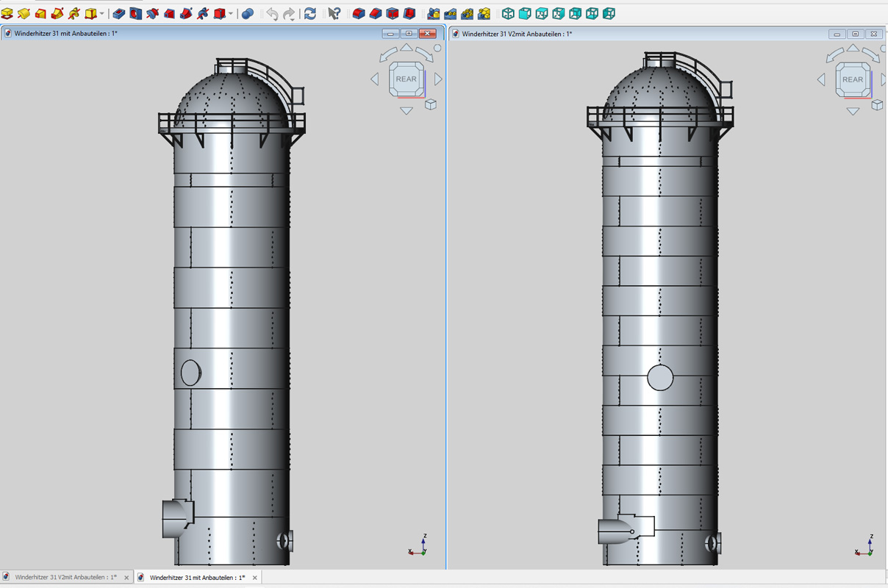
Task: Click the first teal wireframe cube view icon
Action: click(508, 14)
